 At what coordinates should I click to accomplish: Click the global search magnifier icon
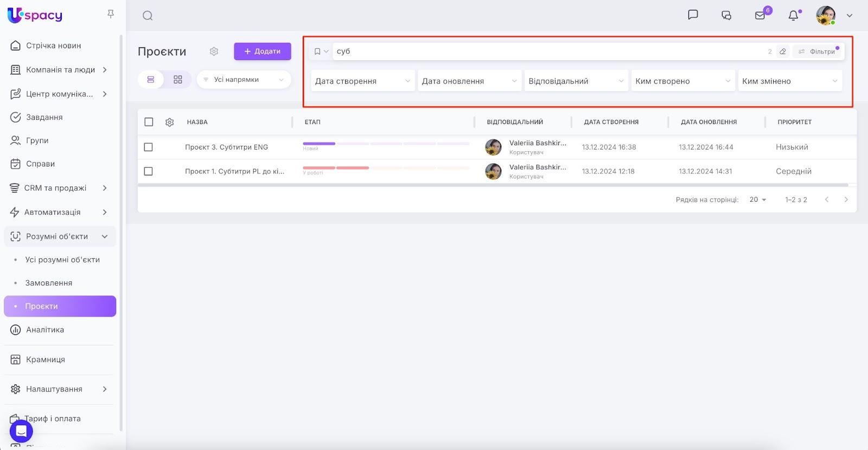pyautogui.click(x=148, y=16)
